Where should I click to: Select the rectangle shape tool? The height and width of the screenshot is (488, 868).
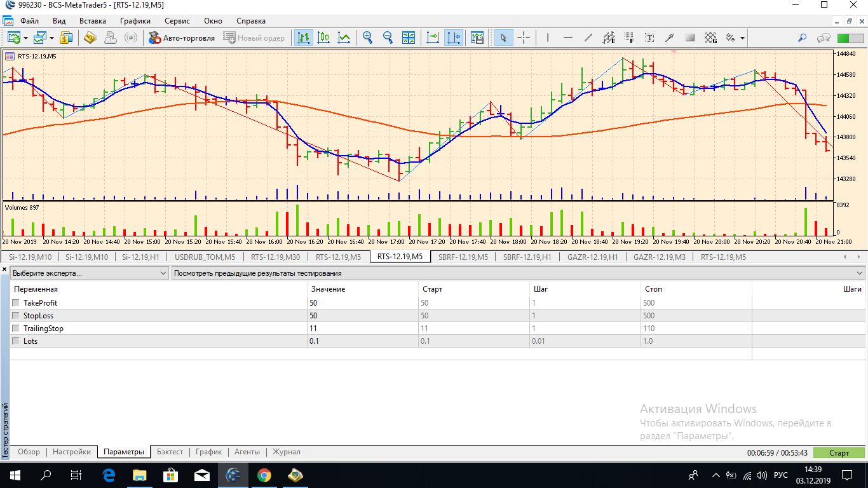click(690, 37)
